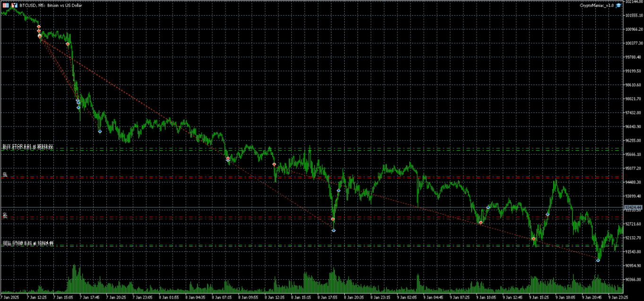Click the 100966.20 price scale label
Screen dimensions: 644x301
(633, 29)
